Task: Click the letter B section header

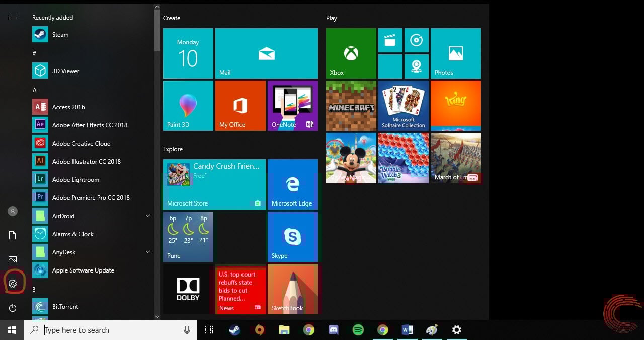Action: point(34,290)
